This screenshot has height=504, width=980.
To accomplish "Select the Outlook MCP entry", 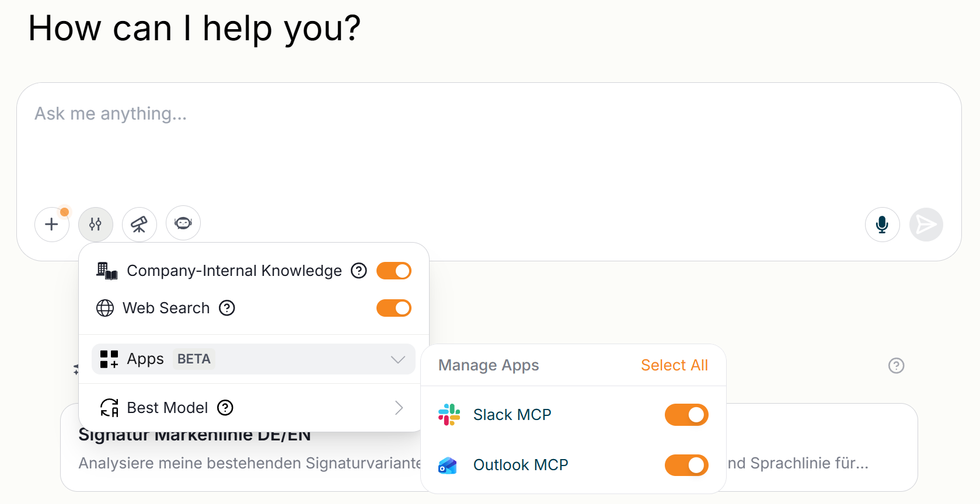I will [x=521, y=465].
